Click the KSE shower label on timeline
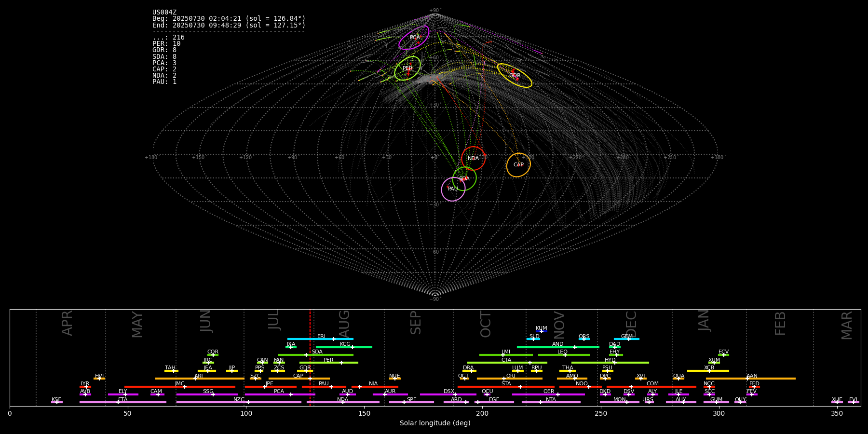Screen dimensions: 868x434 (x=56, y=400)
